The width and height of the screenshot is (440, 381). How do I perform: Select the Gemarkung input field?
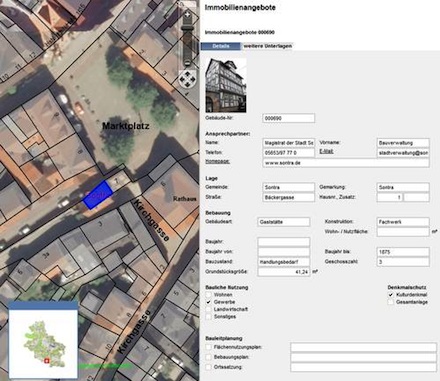pos(403,187)
